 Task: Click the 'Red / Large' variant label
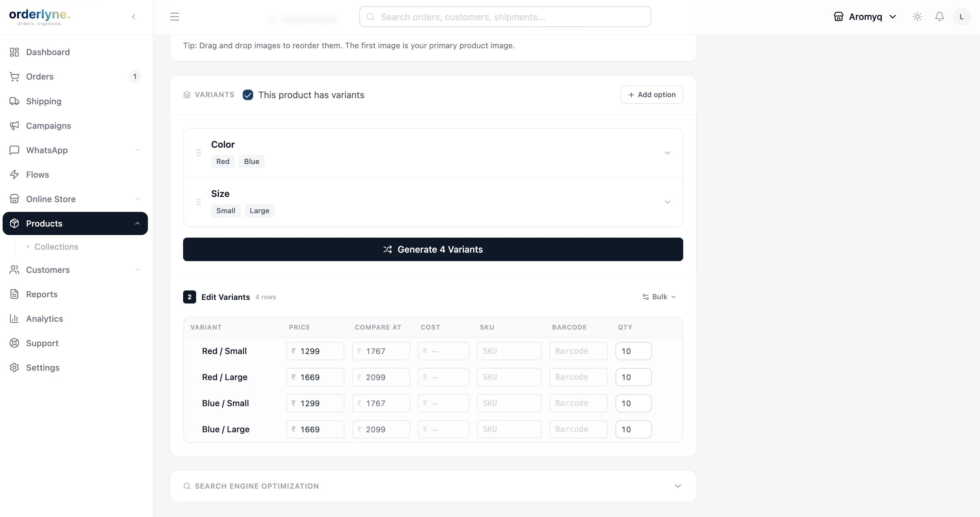(x=224, y=377)
